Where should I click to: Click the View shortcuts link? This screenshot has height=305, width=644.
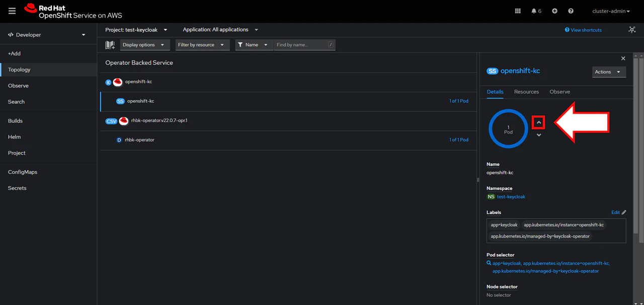point(583,30)
